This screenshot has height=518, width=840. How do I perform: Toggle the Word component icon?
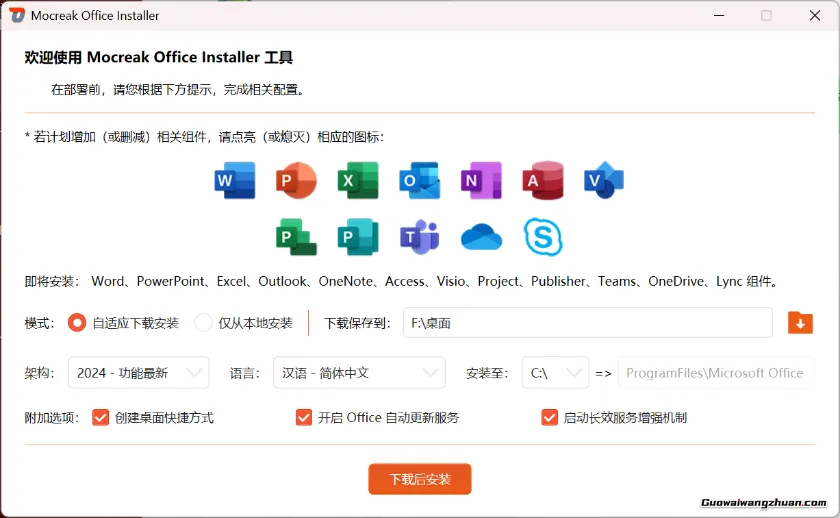point(235,181)
